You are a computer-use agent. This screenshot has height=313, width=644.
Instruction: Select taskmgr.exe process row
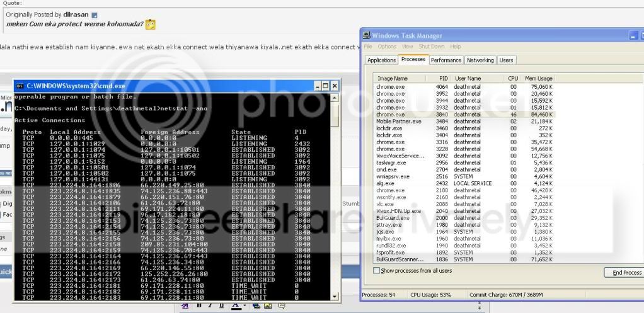click(x=464, y=163)
